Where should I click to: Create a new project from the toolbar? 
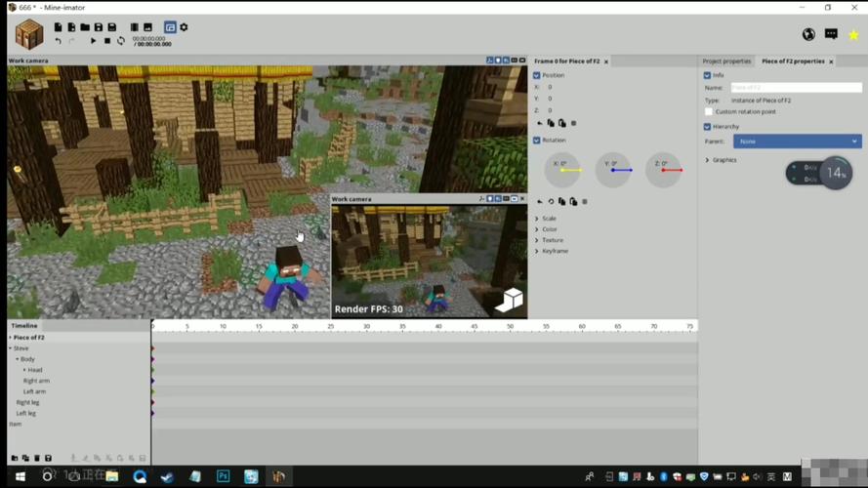point(59,27)
